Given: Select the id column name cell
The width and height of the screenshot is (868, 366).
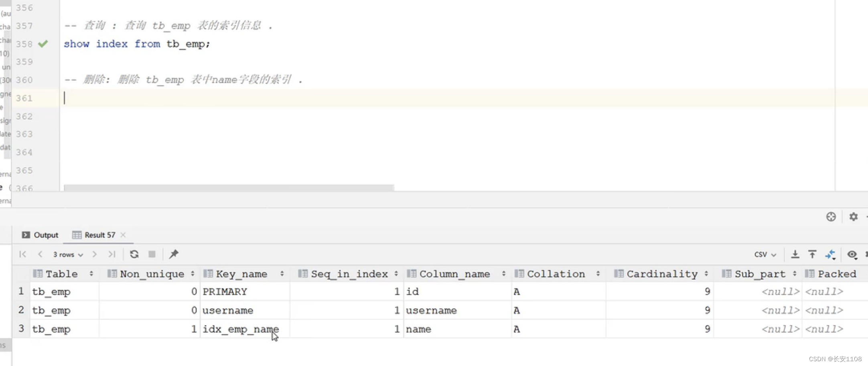Looking at the screenshot, I should pos(457,291).
